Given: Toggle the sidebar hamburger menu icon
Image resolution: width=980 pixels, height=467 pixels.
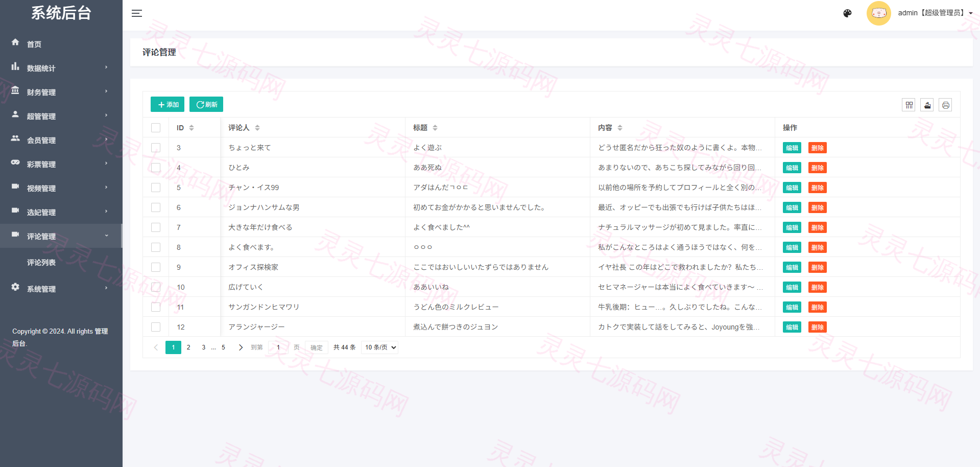Looking at the screenshot, I should (x=137, y=13).
